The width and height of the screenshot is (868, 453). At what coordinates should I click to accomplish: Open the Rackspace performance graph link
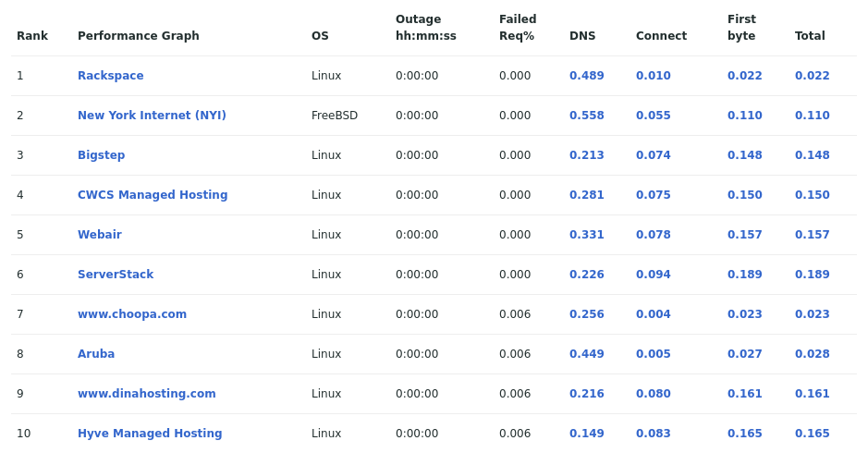(x=110, y=75)
